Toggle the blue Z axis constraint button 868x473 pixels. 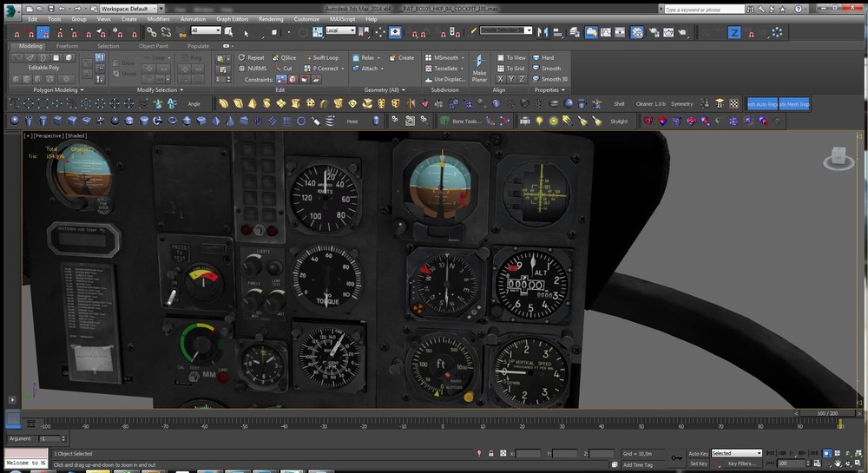coord(734,32)
